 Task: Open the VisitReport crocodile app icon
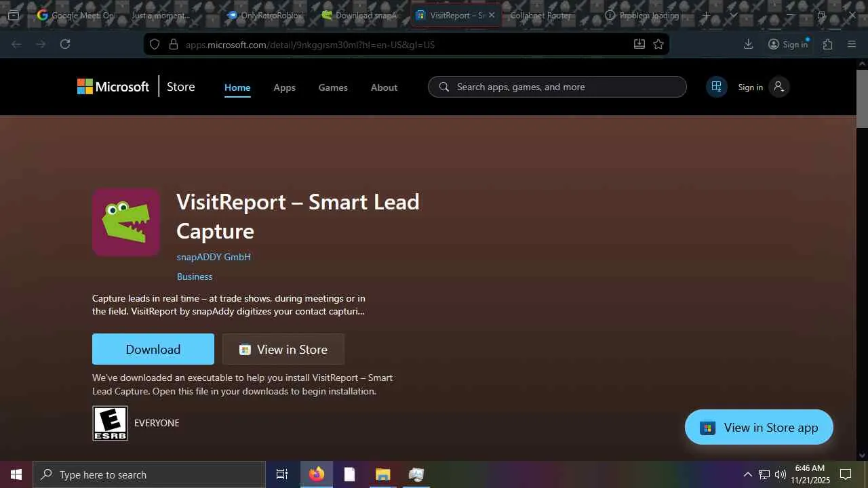(x=126, y=222)
